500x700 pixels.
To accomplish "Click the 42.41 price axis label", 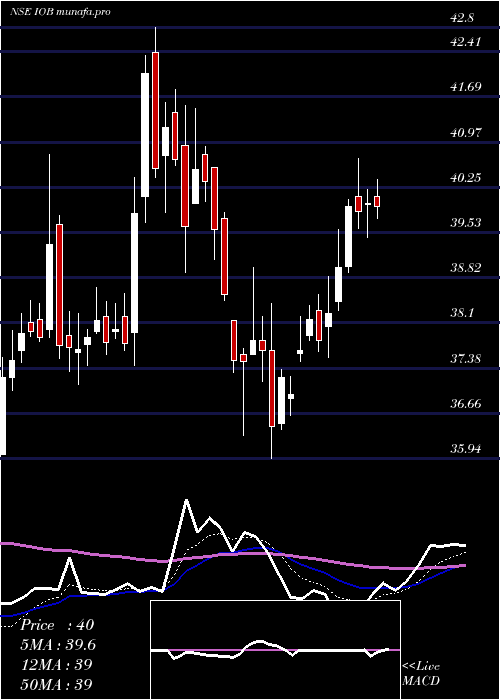I will [465, 42].
